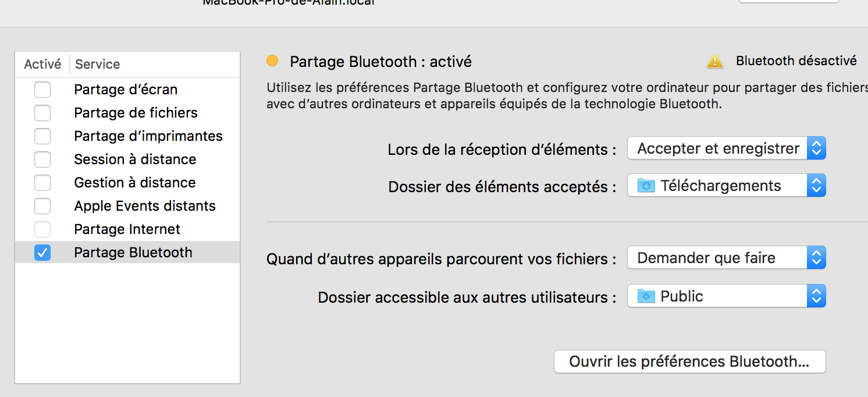Open the Public folder dropdown

coord(726,296)
